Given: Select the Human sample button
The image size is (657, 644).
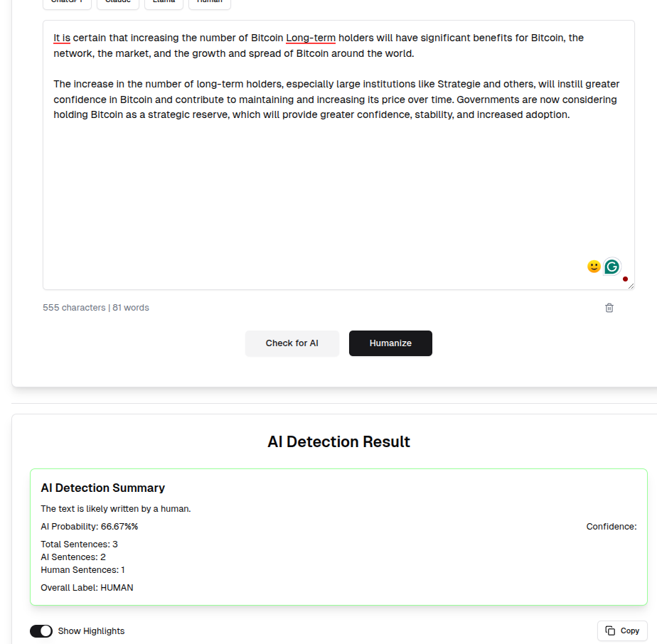Looking at the screenshot, I should 210,3.
